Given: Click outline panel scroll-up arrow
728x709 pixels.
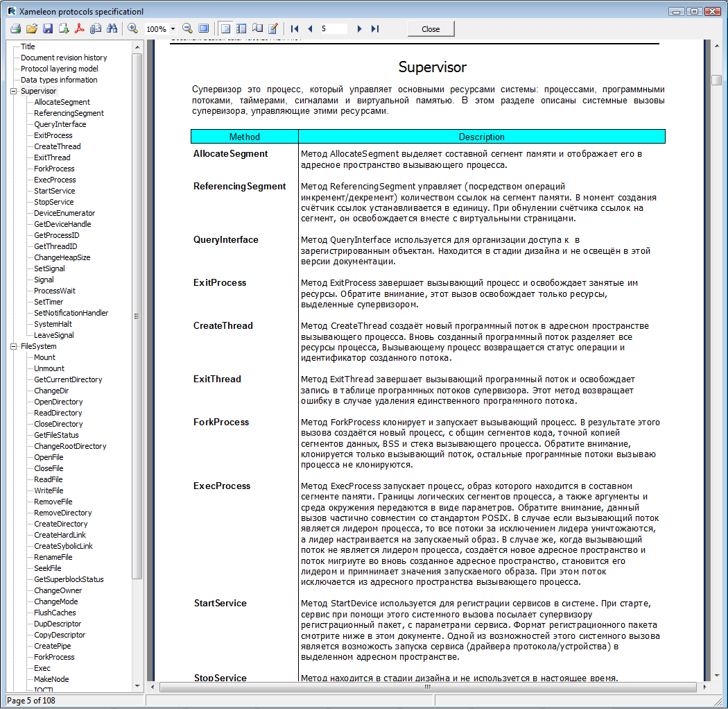Looking at the screenshot, I should point(137,47).
